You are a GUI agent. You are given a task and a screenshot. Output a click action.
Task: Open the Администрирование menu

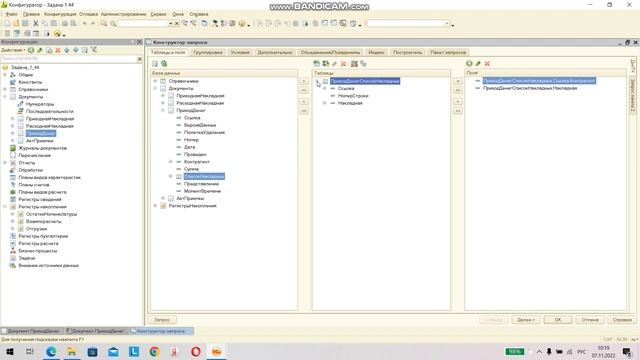coord(123,14)
